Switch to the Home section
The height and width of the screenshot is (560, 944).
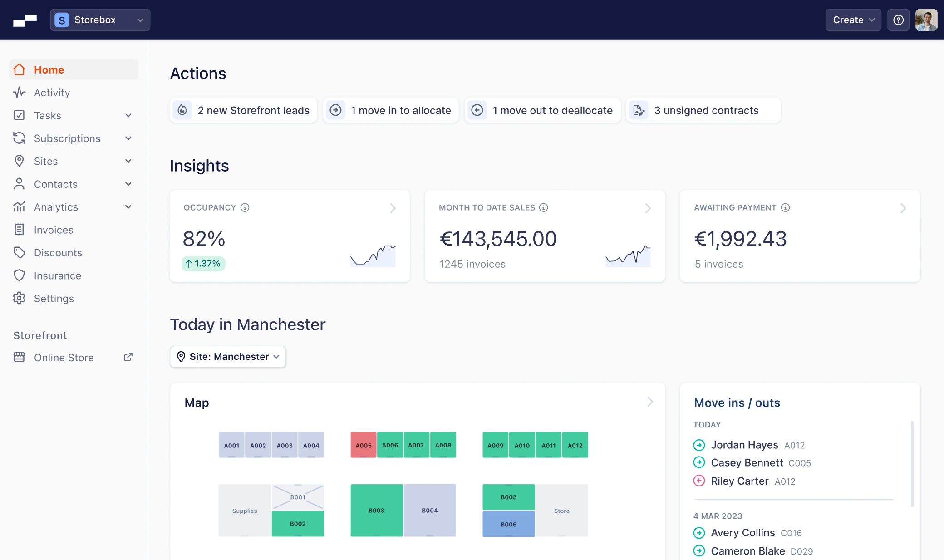point(49,69)
